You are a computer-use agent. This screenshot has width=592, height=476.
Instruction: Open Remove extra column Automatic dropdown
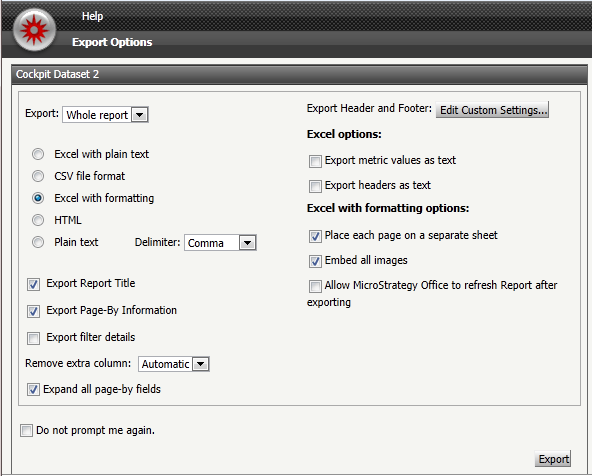pos(174,364)
